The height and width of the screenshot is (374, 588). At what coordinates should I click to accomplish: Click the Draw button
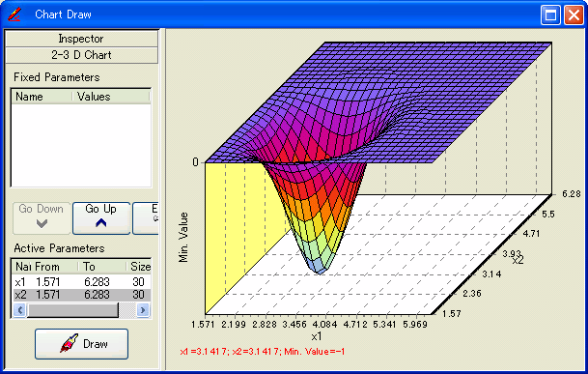(82, 344)
